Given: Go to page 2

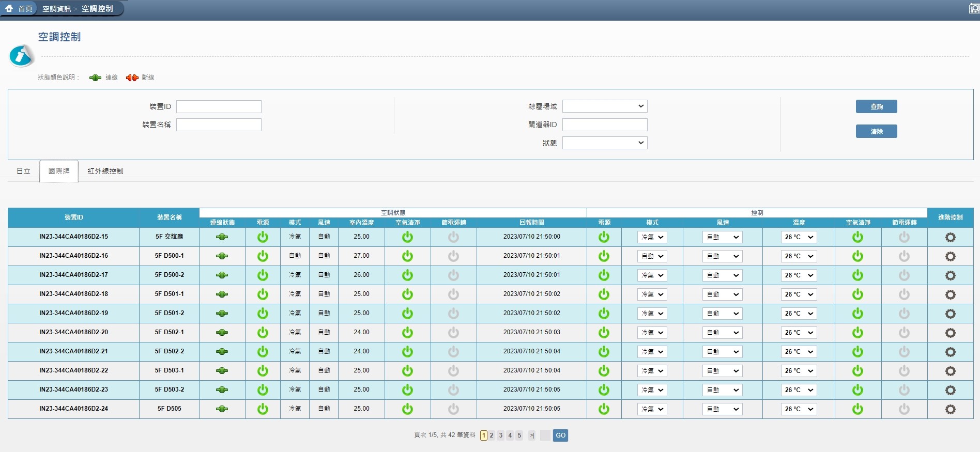Looking at the screenshot, I should [492, 435].
